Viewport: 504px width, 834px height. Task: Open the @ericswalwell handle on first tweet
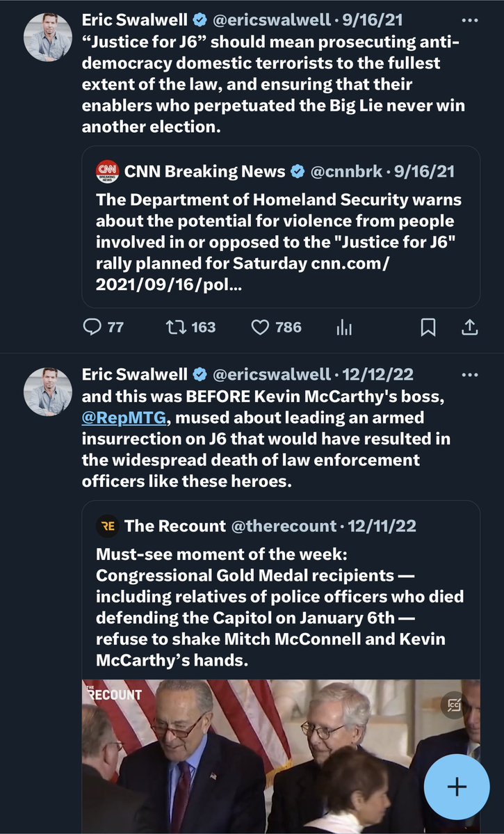click(270, 21)
